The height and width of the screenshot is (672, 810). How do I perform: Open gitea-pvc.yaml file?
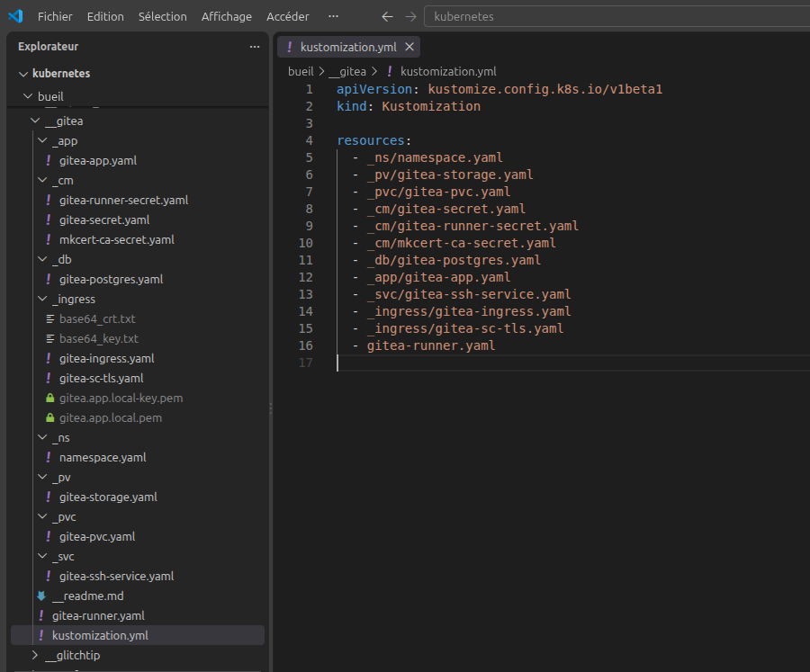97,537
